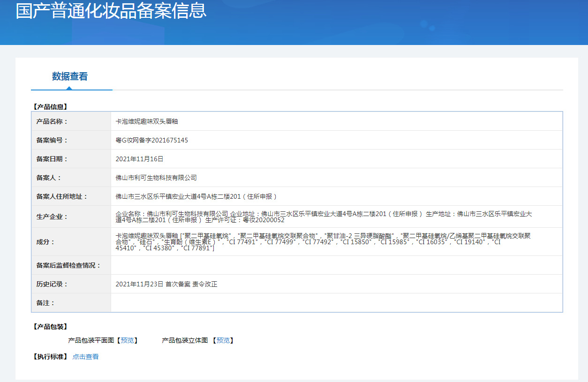Select product name 卡泡维妮趣味双头唇釉
The image size is (588, 382).
pos(147,121)
